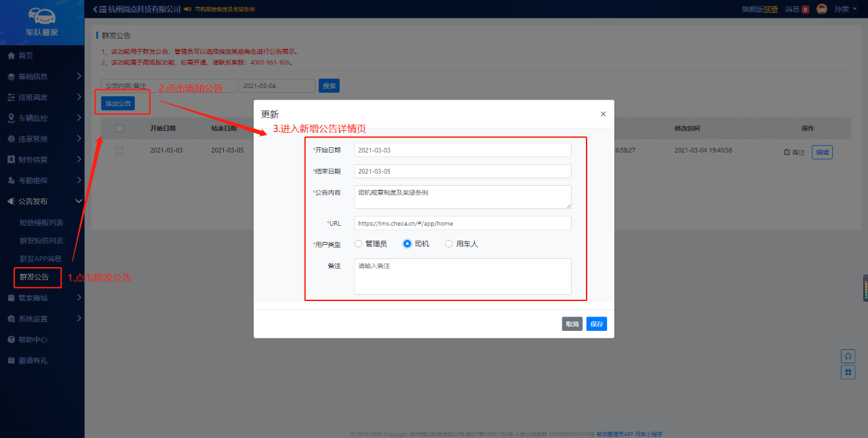Image resolution: width=868 pixels, height=438 pixels.
Task: Open the 孙雯 user dropdown
Action: [841, 9]
